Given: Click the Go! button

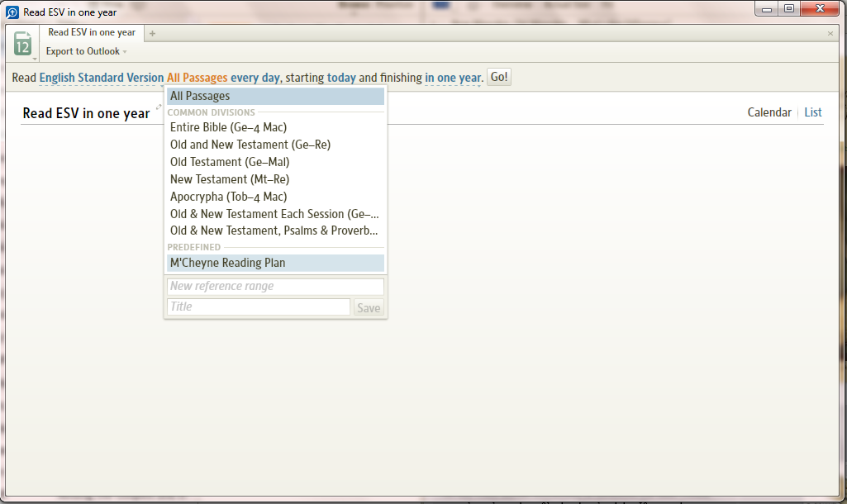Looking at the screenshot, I should pos(499,77).
